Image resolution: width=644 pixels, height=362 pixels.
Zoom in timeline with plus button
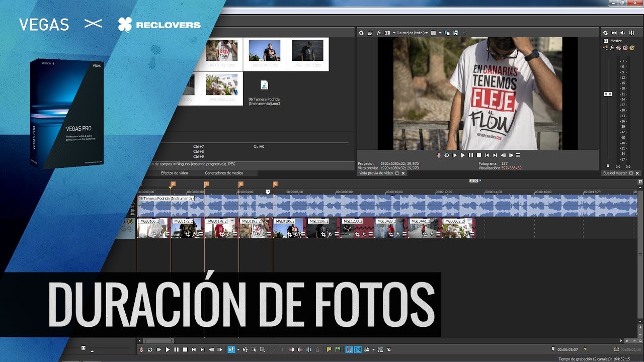627,340
